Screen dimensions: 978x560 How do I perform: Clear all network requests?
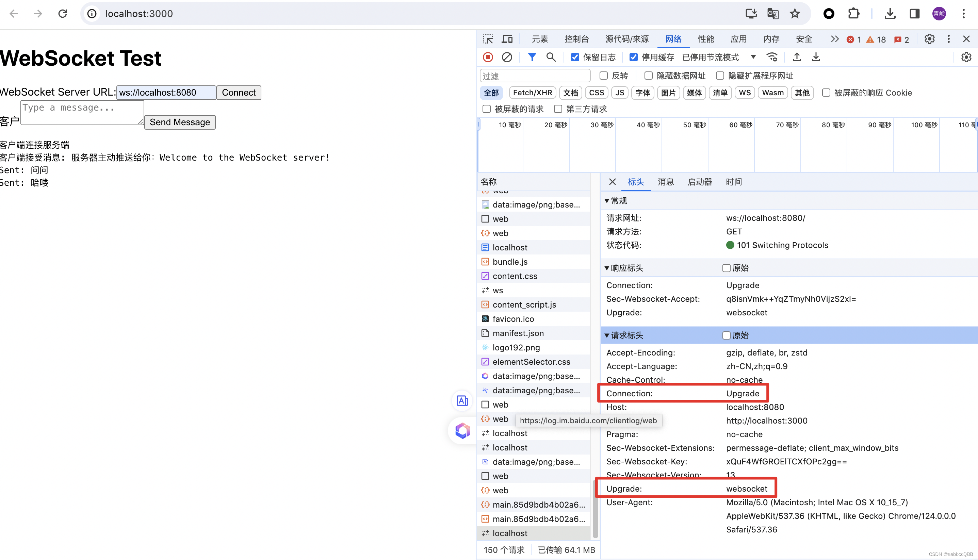point(507,57)
